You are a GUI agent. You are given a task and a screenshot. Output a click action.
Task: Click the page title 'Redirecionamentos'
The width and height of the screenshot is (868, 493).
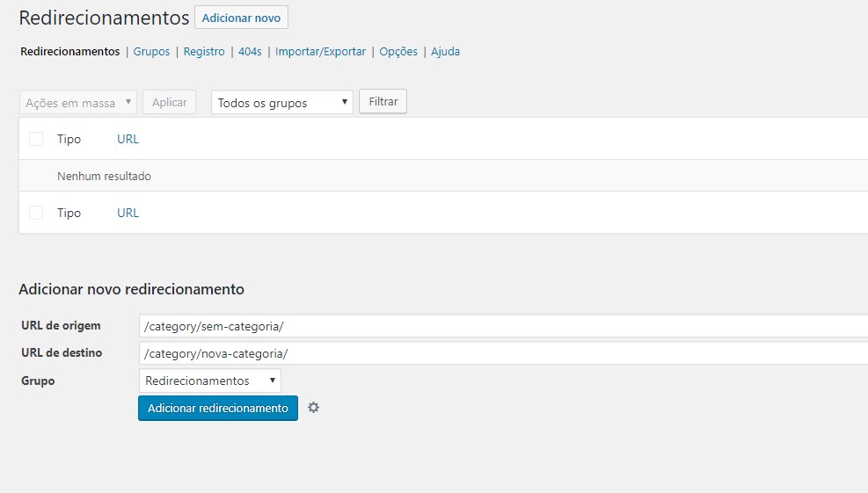click(x=104, y=18)
